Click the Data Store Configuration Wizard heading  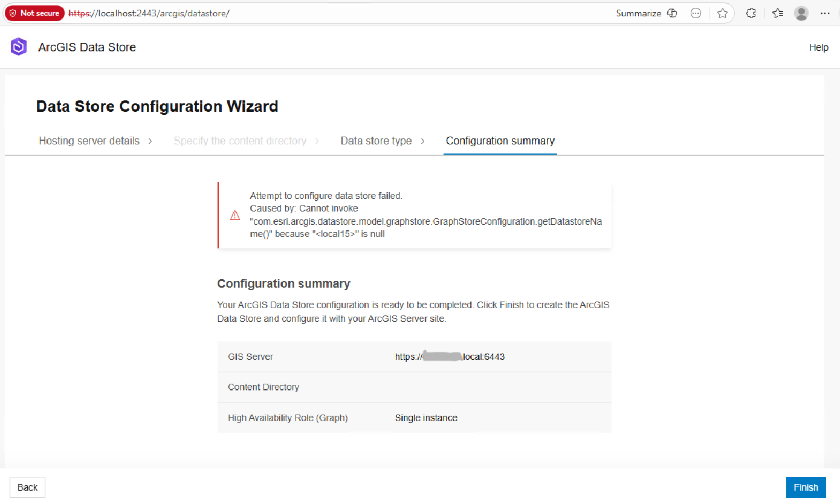tap(157, 106)
